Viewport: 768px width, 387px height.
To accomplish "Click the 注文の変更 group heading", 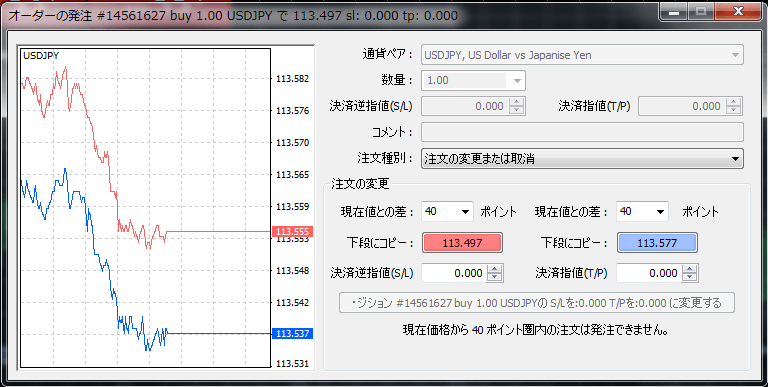I will tap(360, 184).
